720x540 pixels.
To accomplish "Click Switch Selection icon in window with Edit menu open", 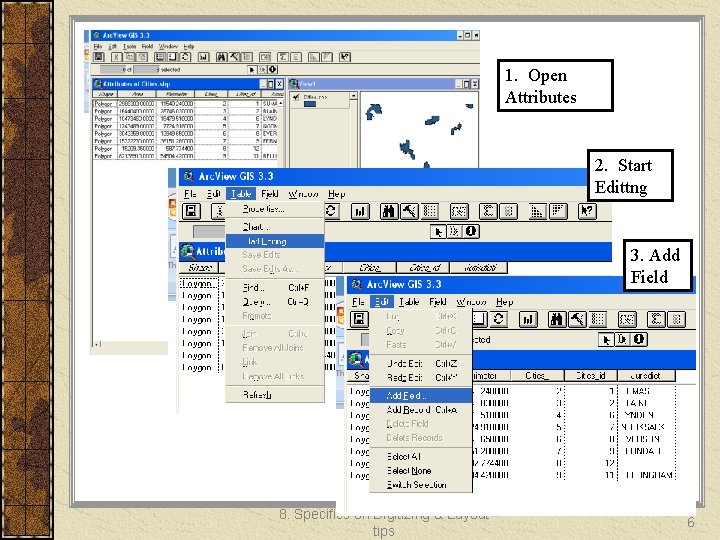I will coord(499,319).
